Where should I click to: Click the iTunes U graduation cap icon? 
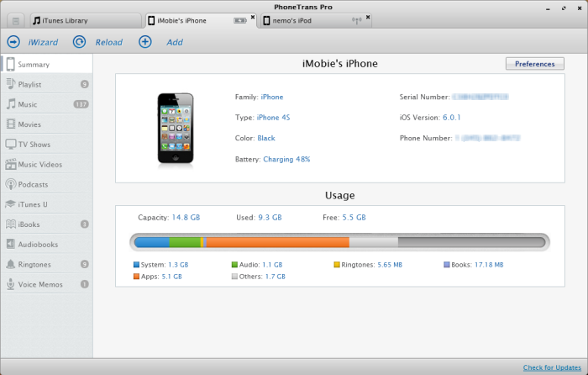tap(10, 203)
